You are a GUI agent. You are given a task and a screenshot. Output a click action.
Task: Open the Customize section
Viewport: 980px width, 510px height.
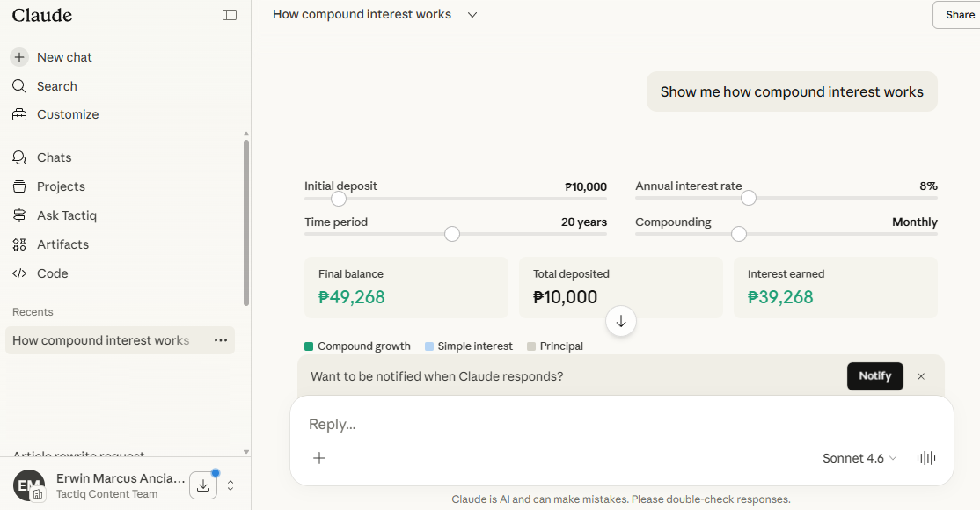click(x=55, y=114)
